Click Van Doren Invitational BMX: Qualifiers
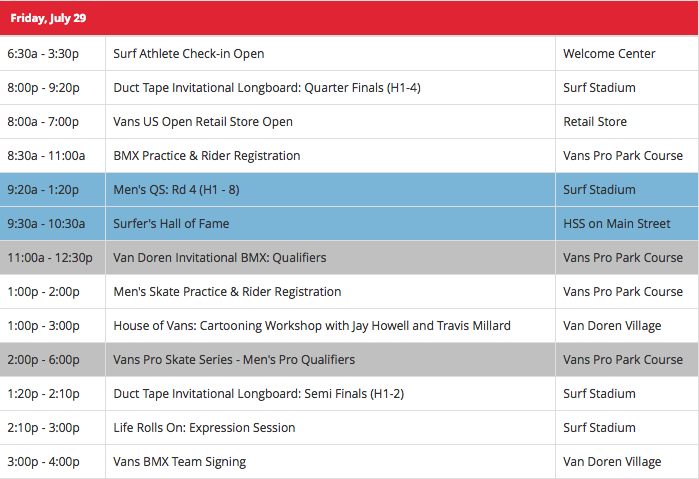 click(219, 258)
